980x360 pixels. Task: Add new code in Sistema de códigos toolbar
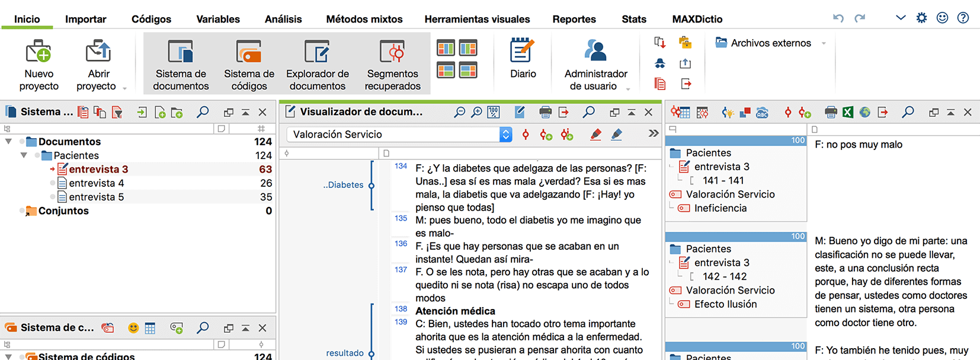tap(176, 328)
